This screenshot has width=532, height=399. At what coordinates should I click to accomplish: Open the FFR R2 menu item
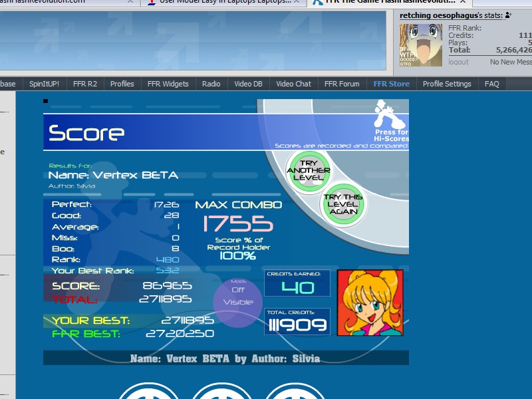85,84
